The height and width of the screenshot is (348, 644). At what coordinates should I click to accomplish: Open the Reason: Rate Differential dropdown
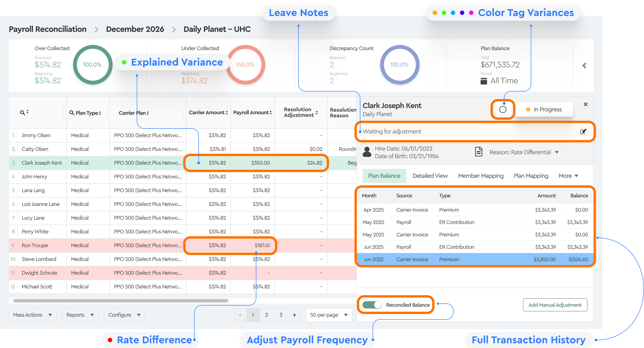[524, 152]
